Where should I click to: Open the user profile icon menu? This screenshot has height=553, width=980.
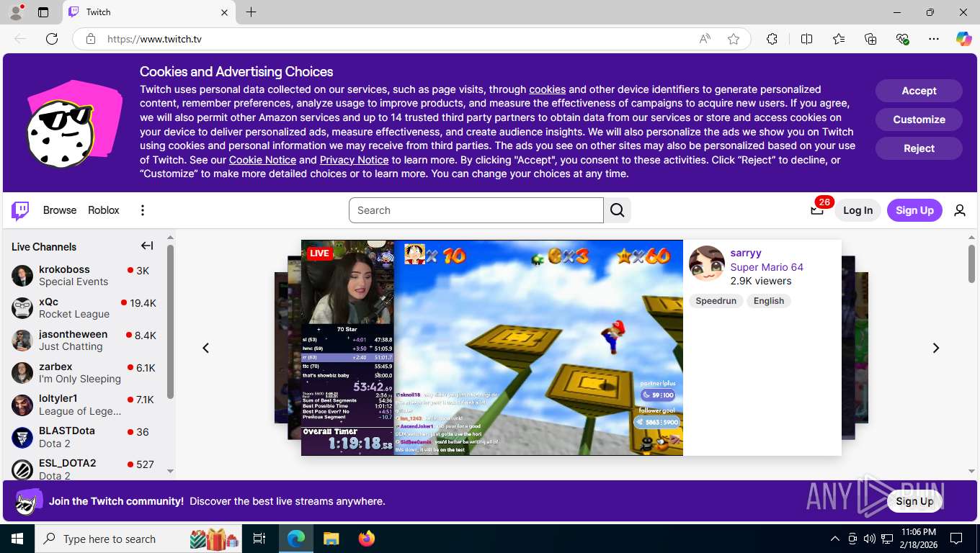(x=960, y=210)
